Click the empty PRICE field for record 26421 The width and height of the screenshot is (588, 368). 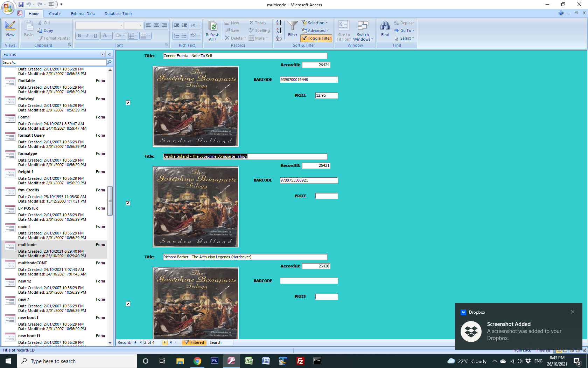click(x=327, y=196)
